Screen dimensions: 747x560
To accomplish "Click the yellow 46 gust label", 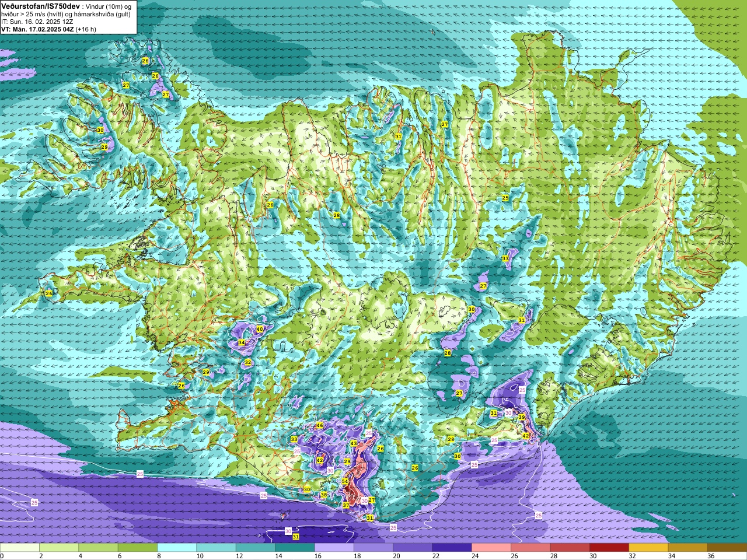I will coord(319,426).
